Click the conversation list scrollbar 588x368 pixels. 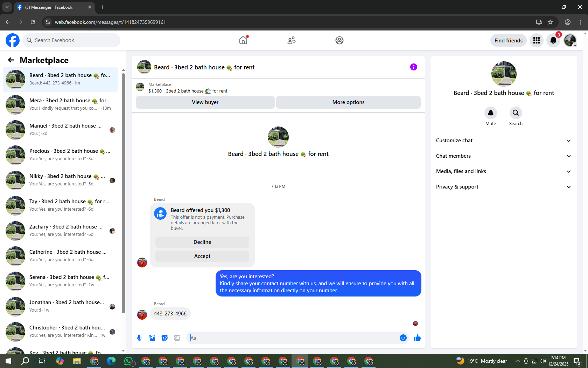pos(123,193)
